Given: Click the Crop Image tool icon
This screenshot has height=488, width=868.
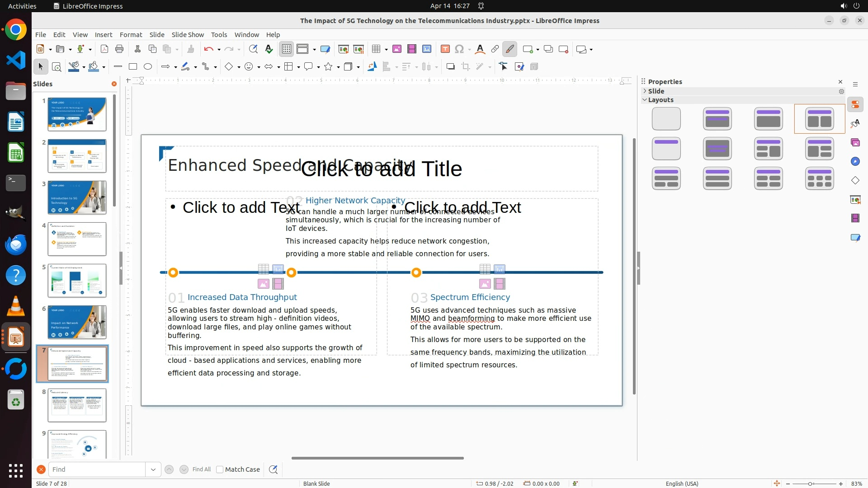Looking at the screenshot, I should 466,67.
